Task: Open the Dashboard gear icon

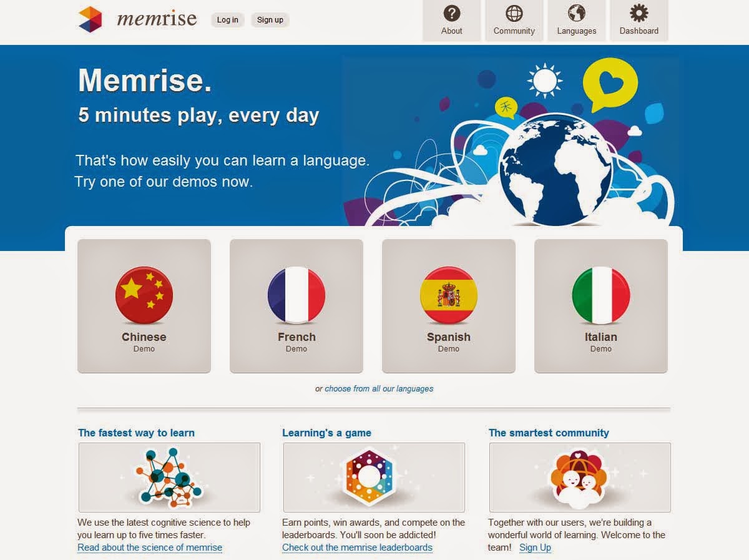Action: point(639,13)
